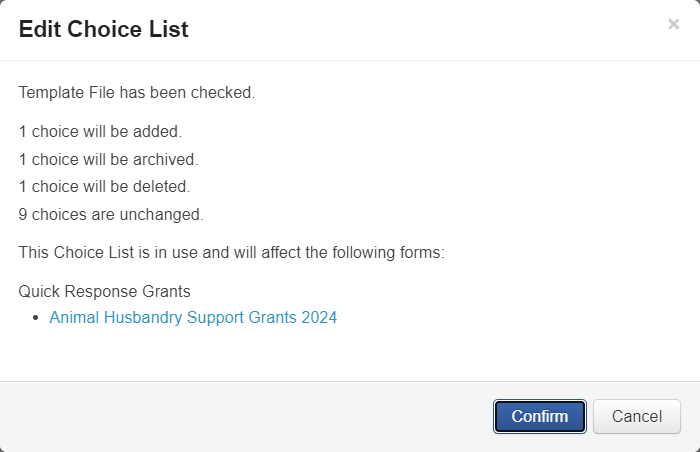
Task: Click the word 'deleted' in the summary
Action: pos(162,186)
